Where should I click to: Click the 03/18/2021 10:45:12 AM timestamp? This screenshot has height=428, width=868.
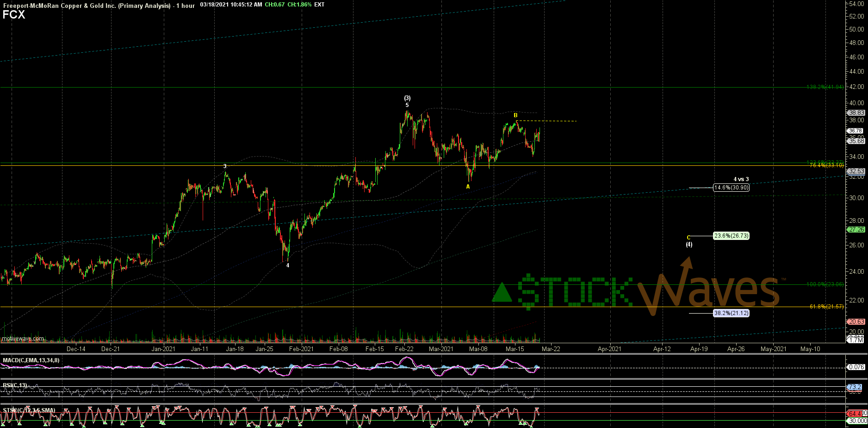231,5
